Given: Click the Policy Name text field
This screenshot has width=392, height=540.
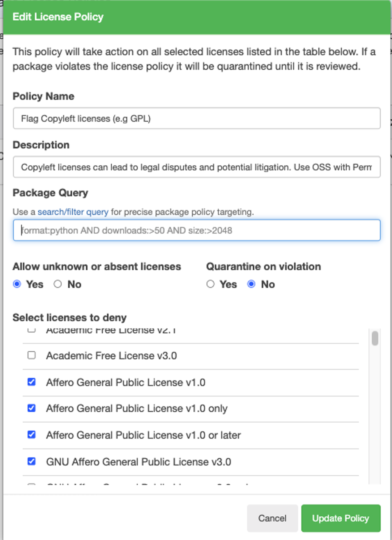Looking at the screenshot, I should tap(197, 118).
